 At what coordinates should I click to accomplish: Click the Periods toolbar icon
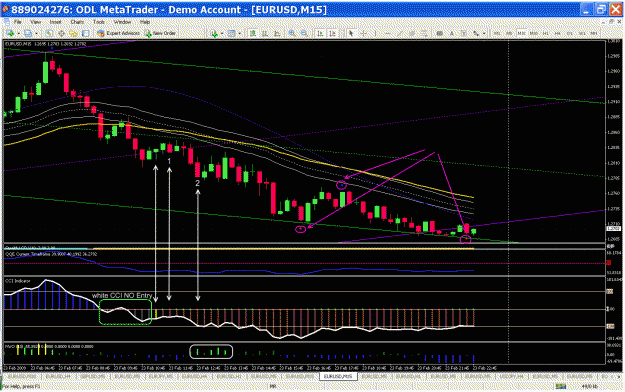[x=231, y=33]
